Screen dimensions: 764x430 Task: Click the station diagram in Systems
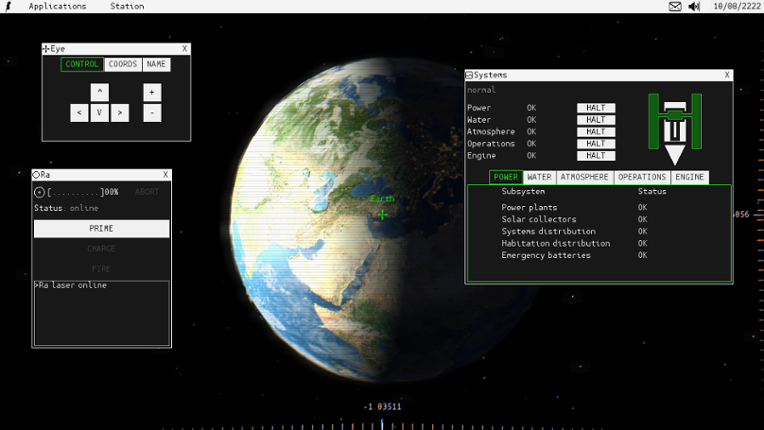[675, 128]
